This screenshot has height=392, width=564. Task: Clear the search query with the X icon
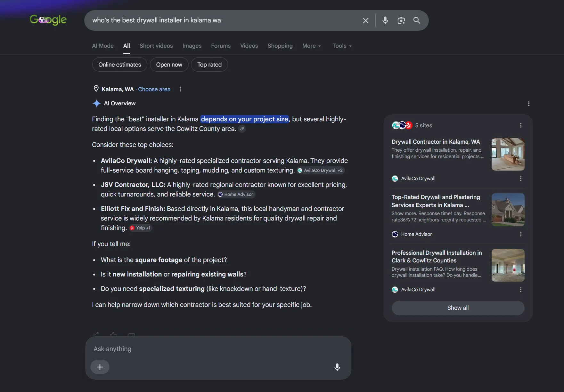365,20
